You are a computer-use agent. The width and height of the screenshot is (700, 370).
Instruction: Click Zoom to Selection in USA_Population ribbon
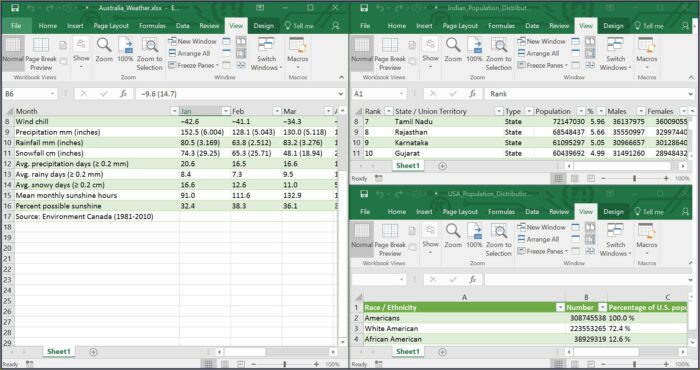(x=499, y=240)
